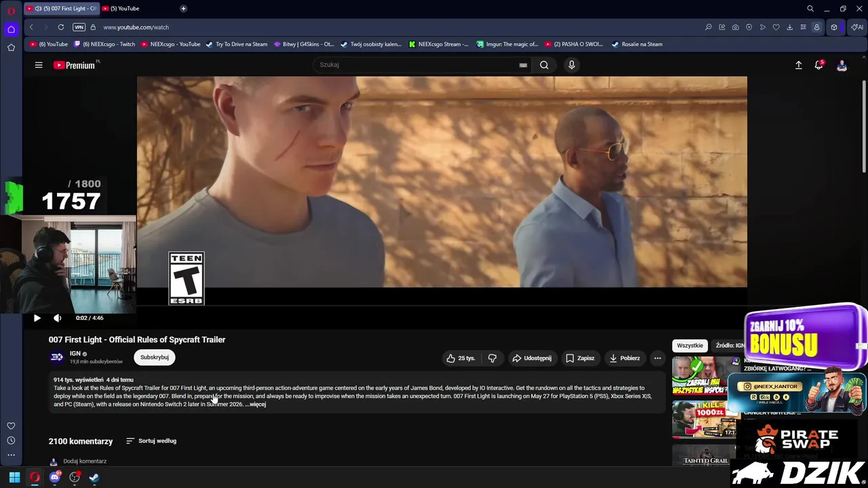
Task: Like the video (25 tys.)
Action: point(460,358)
